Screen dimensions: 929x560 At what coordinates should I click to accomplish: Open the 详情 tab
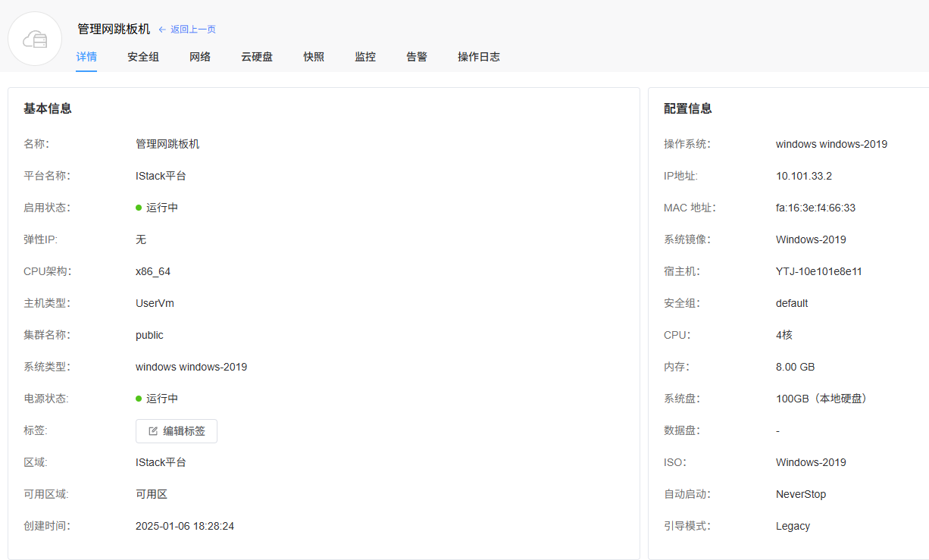86,57
